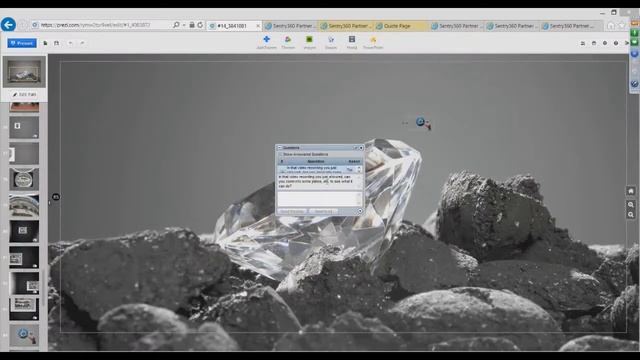Click the browser home icon
This screenshot has width=640, height=360.
pos(611,25)
